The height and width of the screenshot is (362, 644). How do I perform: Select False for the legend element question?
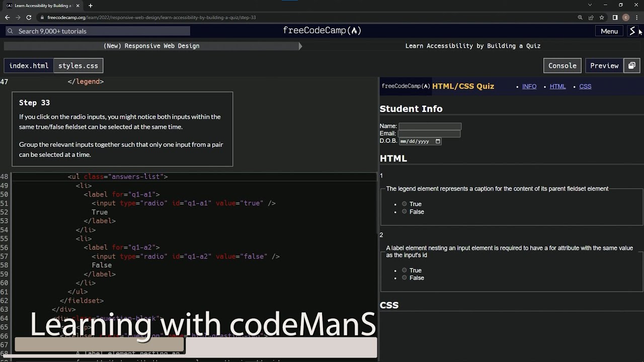tap(404, 211)
